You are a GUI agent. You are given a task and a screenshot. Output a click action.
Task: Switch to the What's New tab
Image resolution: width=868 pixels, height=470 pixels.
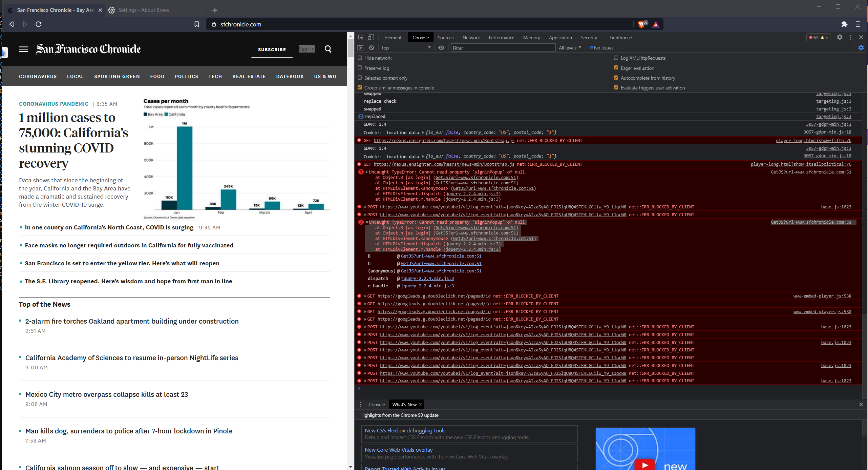(x=404, y=404)
